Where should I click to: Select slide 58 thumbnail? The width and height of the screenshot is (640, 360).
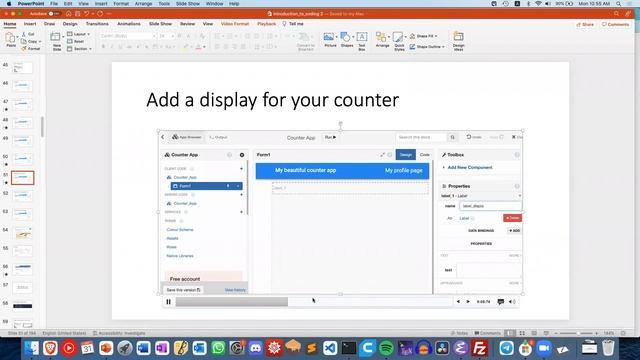tap(22, 306)
